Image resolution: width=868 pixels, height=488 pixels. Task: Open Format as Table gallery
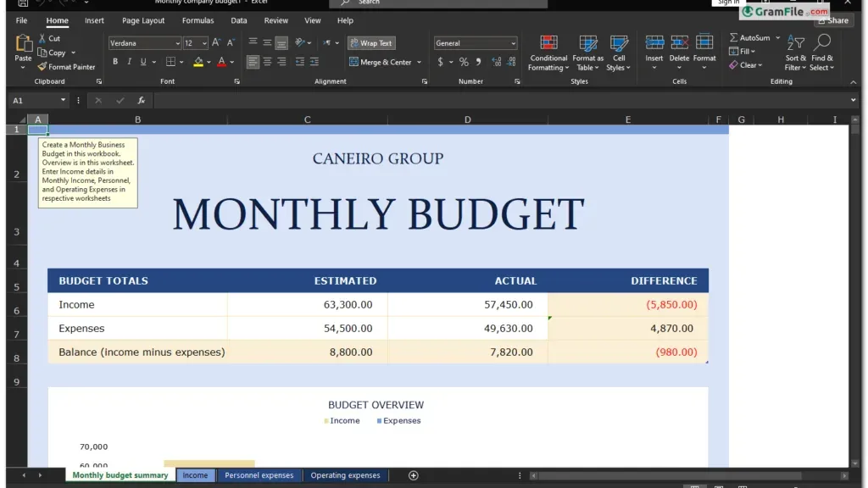tap(588, 53)
